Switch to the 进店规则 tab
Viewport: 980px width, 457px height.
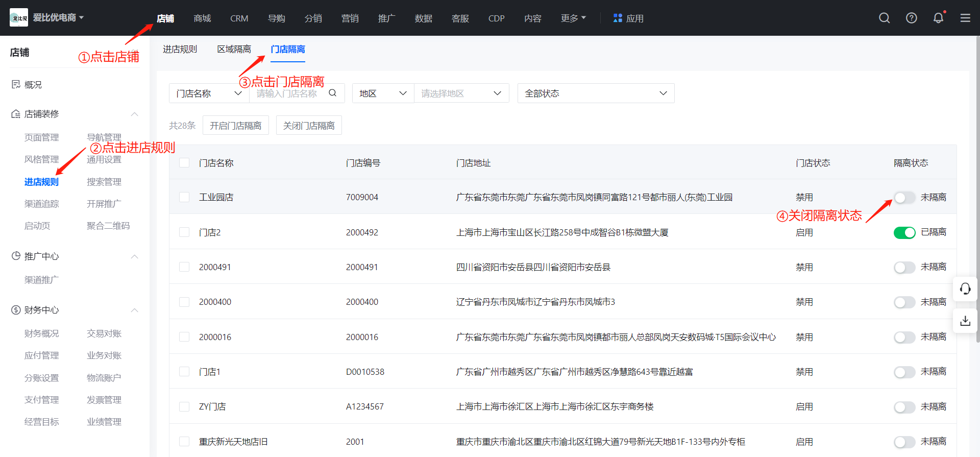[x=180, y=49]
